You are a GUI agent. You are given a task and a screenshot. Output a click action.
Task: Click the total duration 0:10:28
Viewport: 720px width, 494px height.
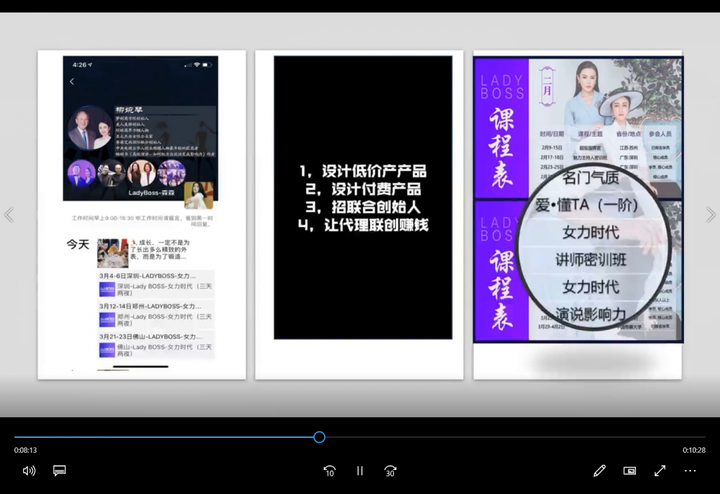coord(694,450)
